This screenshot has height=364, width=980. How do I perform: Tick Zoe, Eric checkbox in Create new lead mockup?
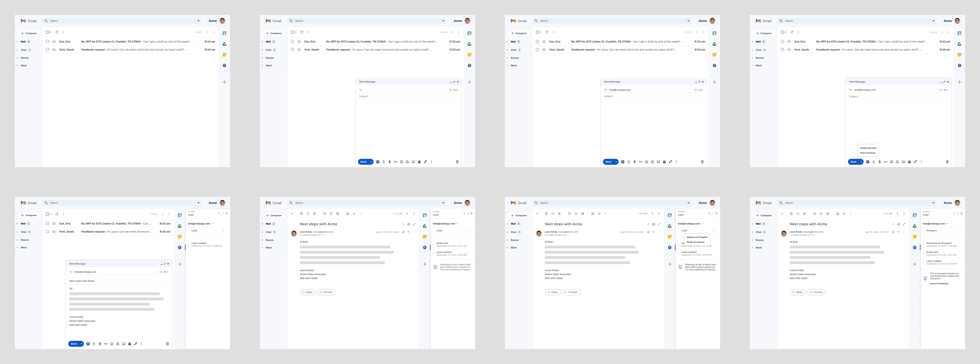pyautogui.click(x=783, y=41)
